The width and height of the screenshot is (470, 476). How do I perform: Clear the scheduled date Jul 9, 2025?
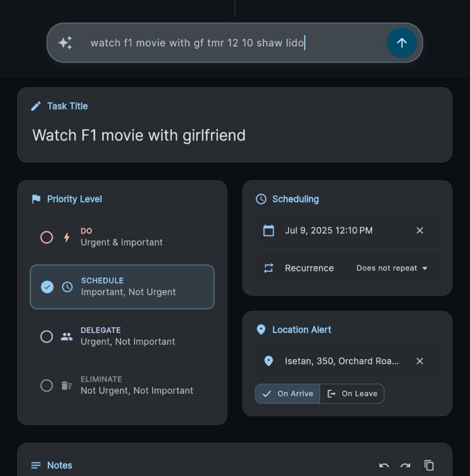(x=420, y=231)
